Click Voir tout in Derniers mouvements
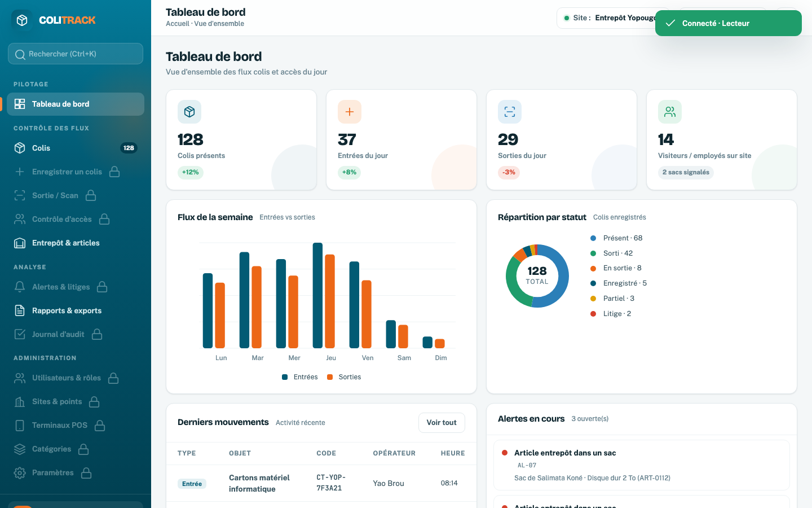Viewport: 812px width, 508px height. click(x=442, y=423)
